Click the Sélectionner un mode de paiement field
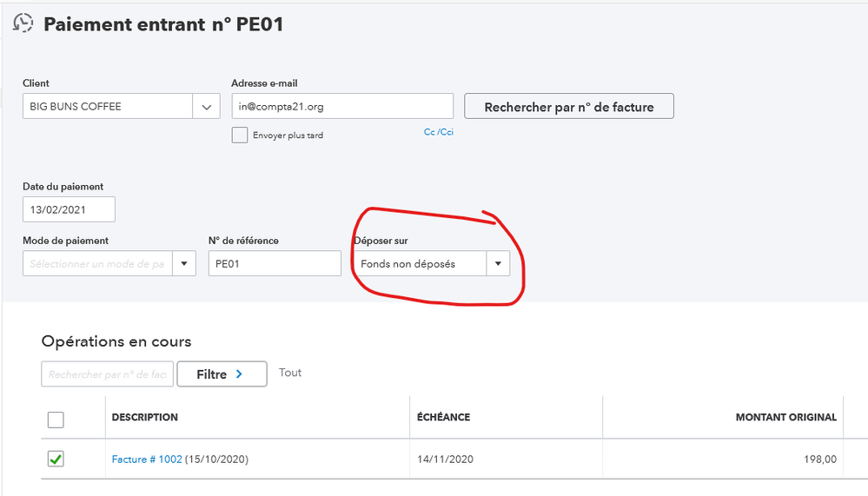 pos(97,263)
